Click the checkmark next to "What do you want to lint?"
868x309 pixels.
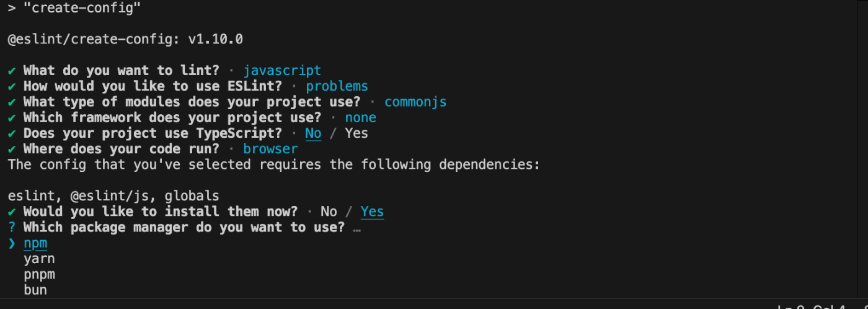(x=12, y=70)
